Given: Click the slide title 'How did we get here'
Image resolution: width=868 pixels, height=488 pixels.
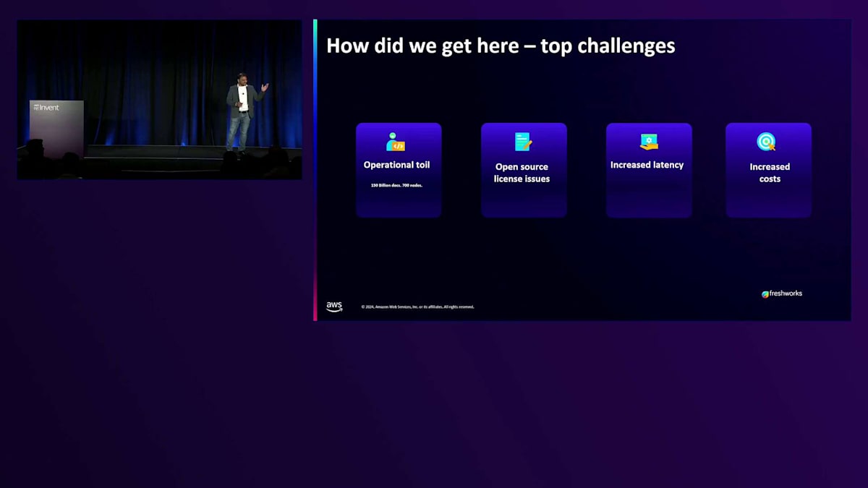Looking at the screenshot, I should point(501,46).
